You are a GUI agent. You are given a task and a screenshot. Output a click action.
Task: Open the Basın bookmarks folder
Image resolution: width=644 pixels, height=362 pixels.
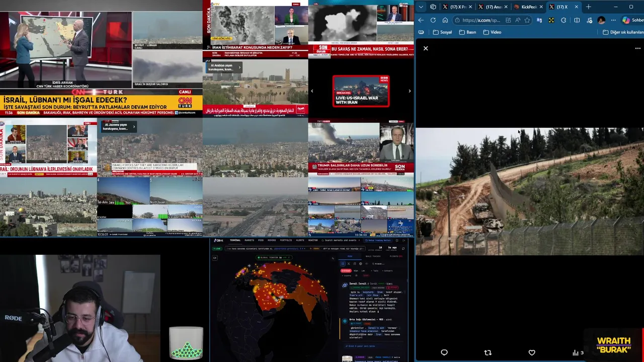(x=468, y=32)
